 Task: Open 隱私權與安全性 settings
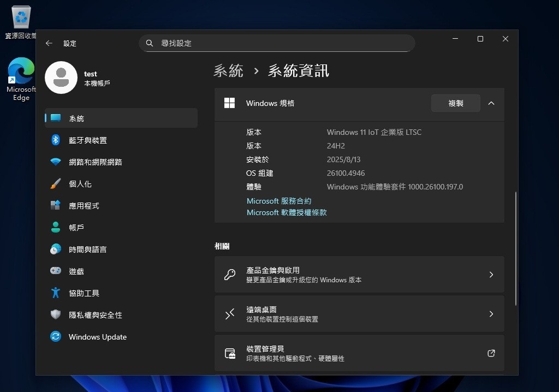[121, 314]
